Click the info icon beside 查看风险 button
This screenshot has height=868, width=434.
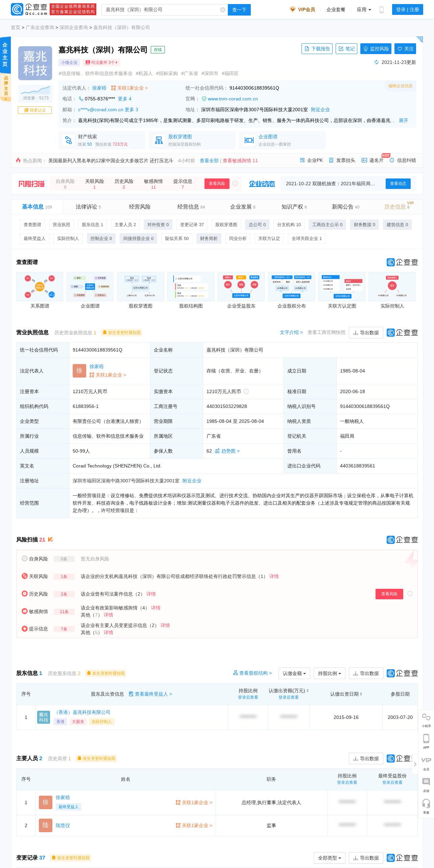(x=235, y=184)
